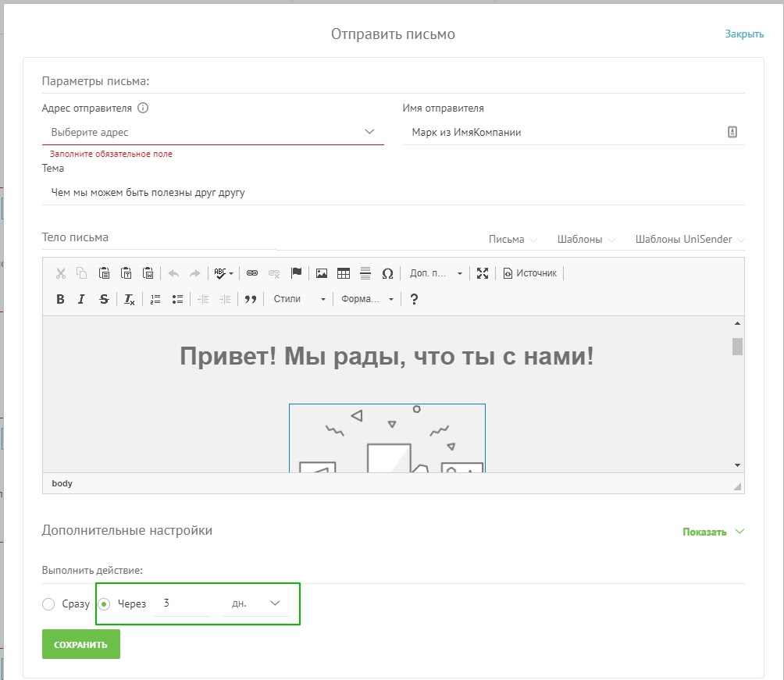Open the special character Omega tool
The height and width of the screenshot is (680, 784).
tap(387, 273)
